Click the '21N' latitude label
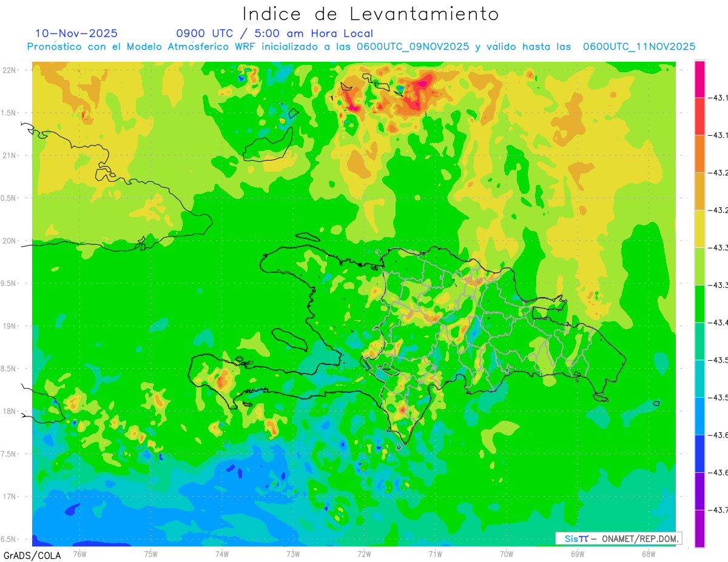The image size is (728, 562). (10, 155)
